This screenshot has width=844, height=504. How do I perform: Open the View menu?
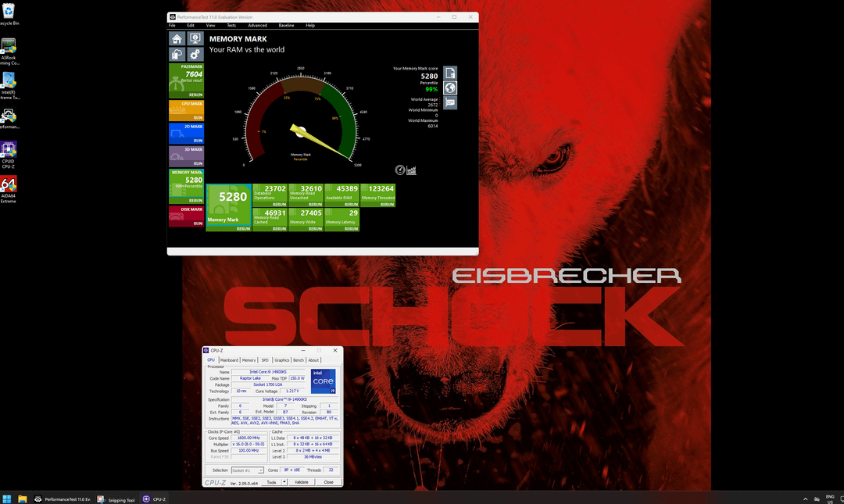click(210, 25)
